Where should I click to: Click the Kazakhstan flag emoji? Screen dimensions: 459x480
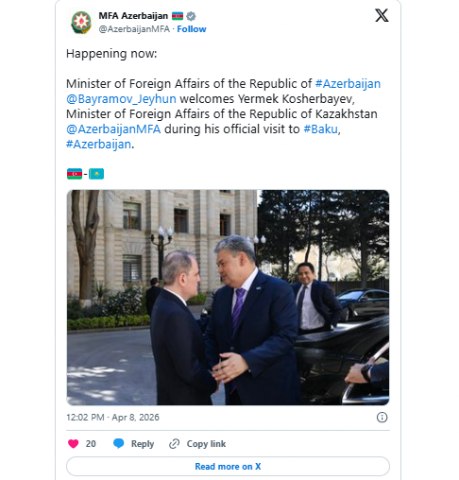click(x=96, y=174)
